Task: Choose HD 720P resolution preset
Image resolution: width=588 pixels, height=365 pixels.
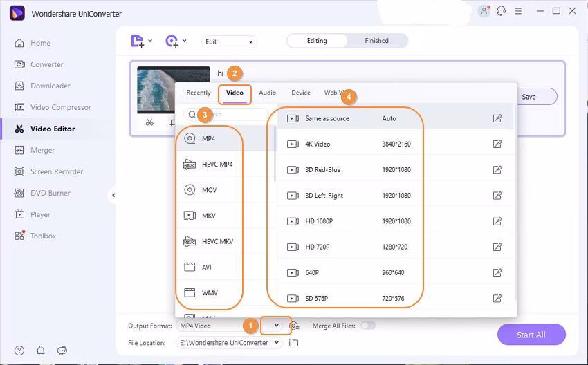Action: tap(395, 247)
